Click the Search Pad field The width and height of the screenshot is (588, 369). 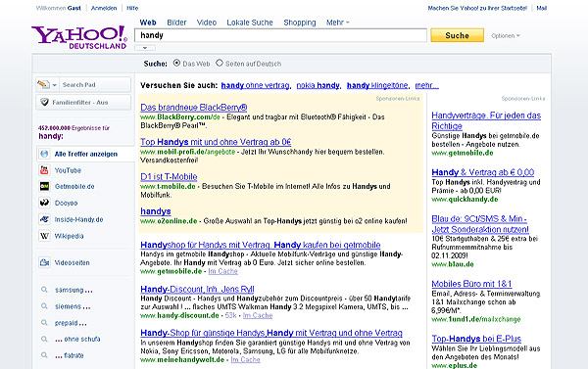(x=95, y=84)
